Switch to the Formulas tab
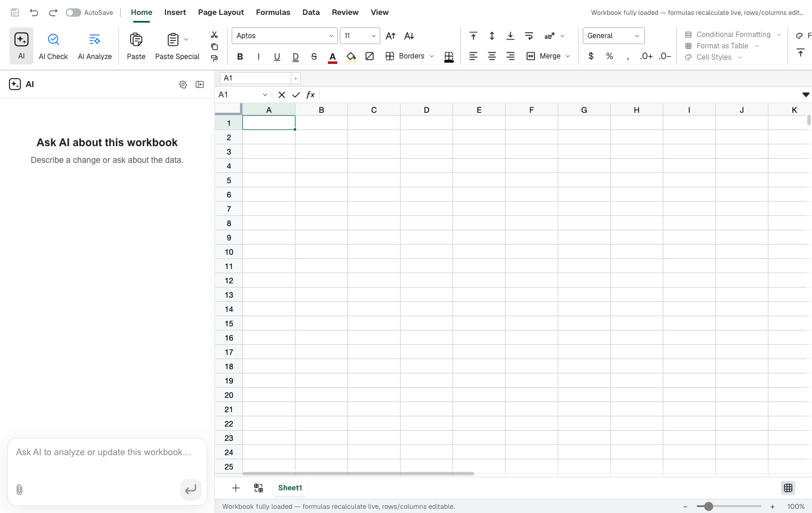 273,12
